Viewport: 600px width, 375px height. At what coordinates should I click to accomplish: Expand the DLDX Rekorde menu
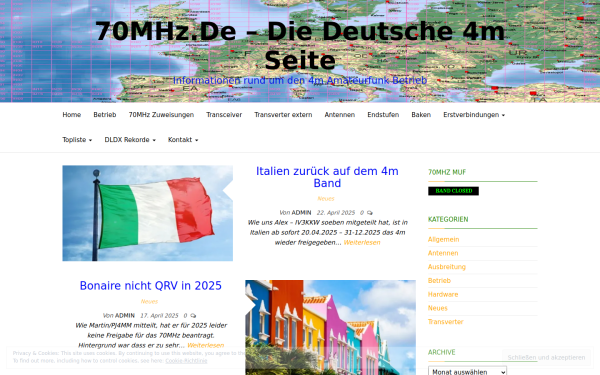point(130,140)
